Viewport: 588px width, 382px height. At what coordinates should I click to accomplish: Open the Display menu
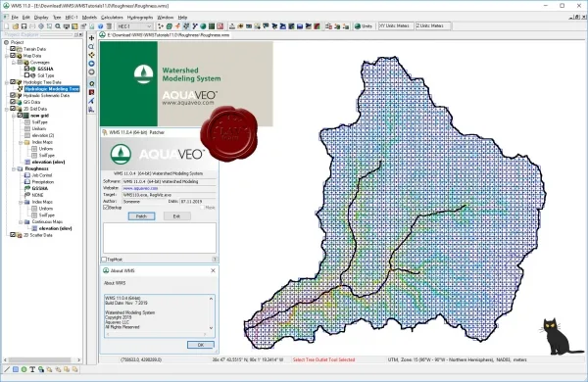point(41,18)
